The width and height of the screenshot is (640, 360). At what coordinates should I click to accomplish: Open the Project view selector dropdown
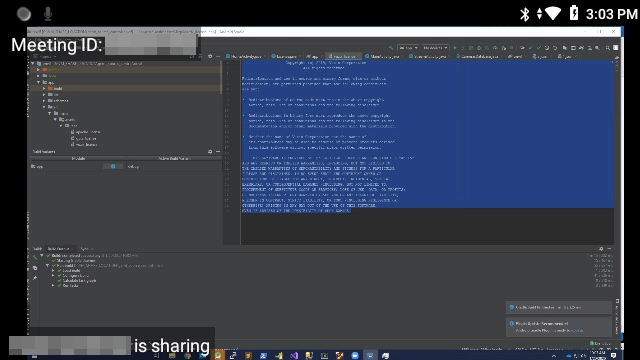pos(44,56)
